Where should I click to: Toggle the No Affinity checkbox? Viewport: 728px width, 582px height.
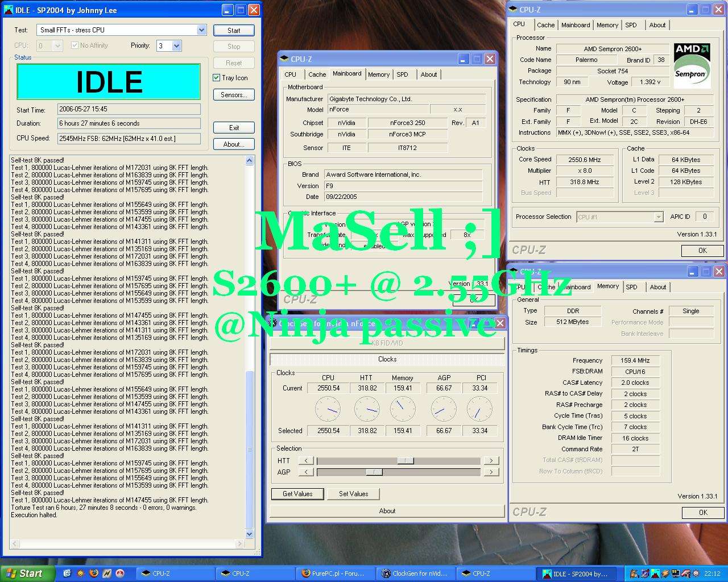tap(75, 45)
